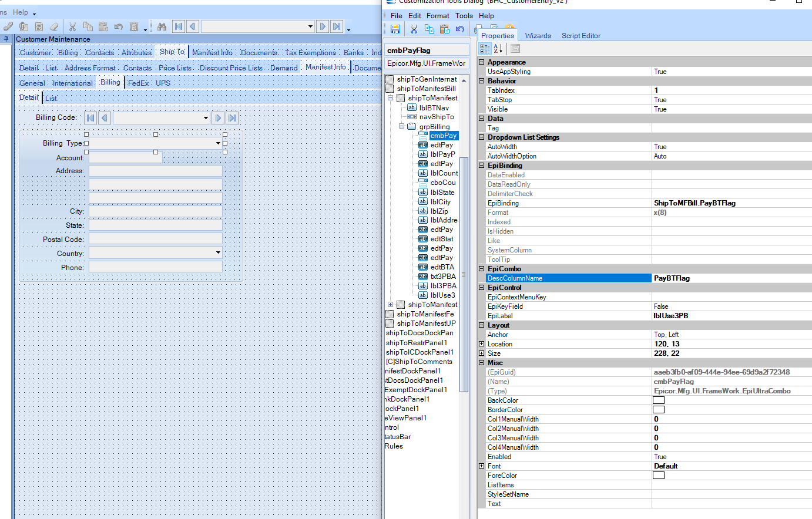Image resolution: width=812 pixels, height=519 pixels.
Task: Expand the Location property row
Action: 482,344
